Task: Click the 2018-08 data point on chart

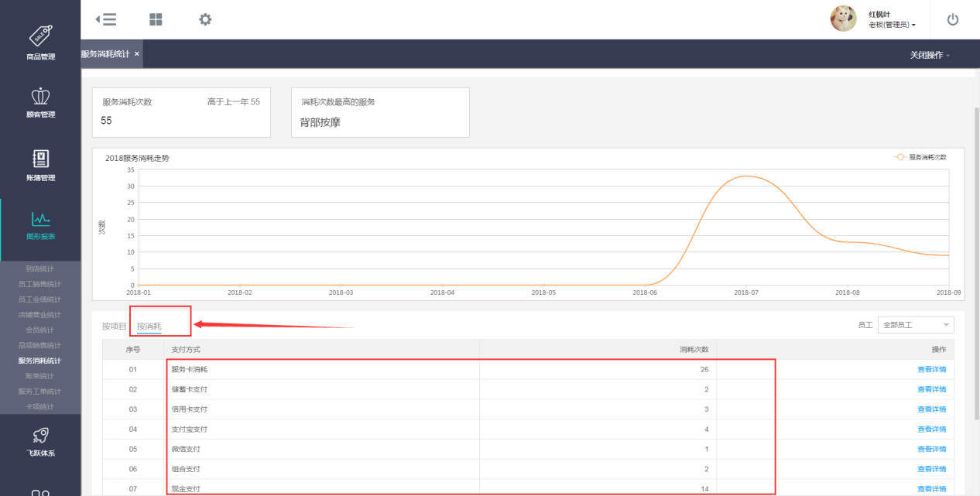Action: pos(847,242)
